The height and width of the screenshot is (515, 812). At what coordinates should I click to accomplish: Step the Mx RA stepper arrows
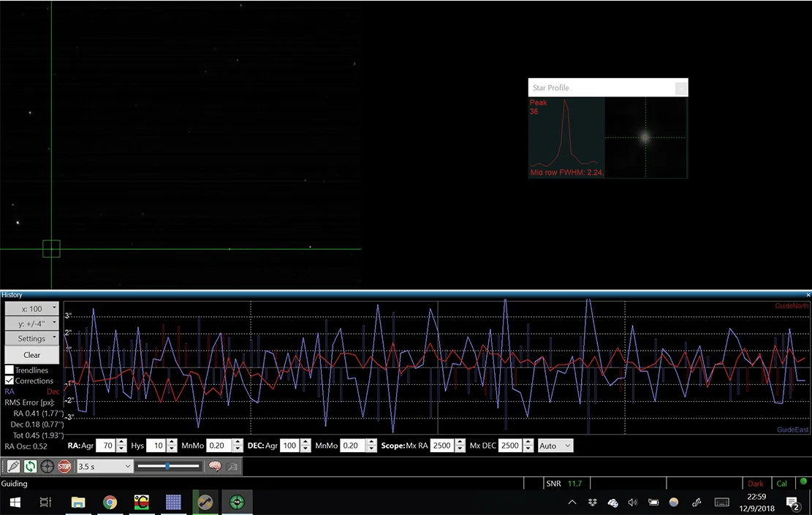coord(460,445)
